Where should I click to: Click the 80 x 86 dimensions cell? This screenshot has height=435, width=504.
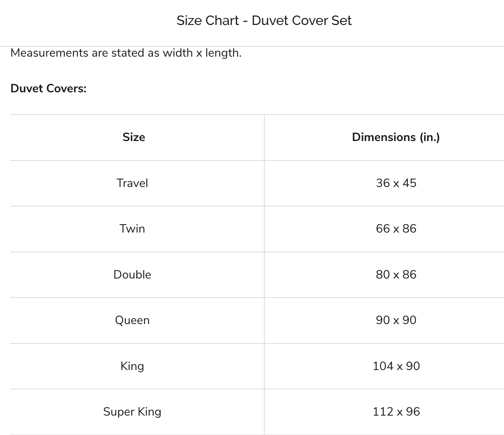tap(396, 275)
